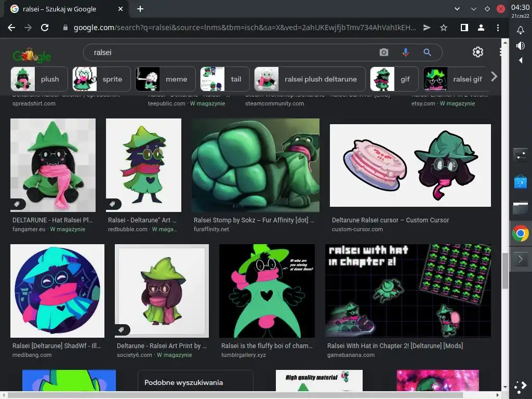Open the Deltarune Ralsei cursor image
Viewport: 532px width, 399px height.
click(x=410, y=165)
